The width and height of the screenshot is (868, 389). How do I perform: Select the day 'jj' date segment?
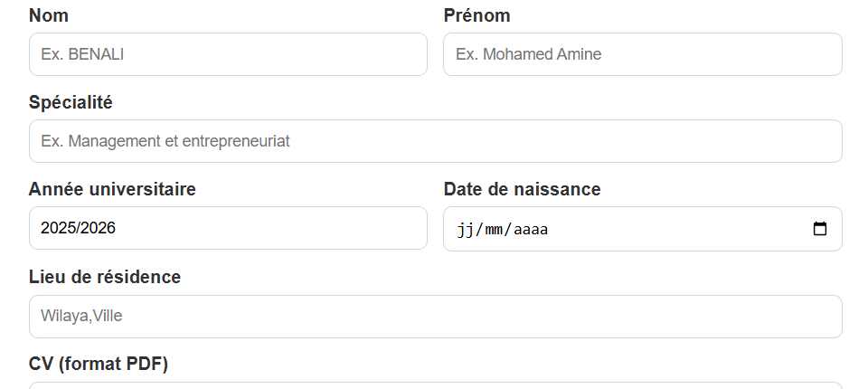pos(466,229)
